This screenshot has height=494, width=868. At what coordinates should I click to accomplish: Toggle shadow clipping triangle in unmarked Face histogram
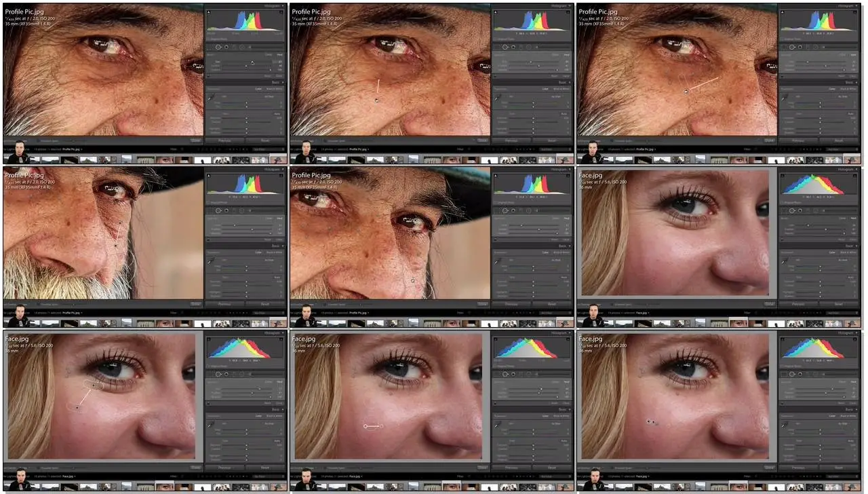(x=782, y=176)
